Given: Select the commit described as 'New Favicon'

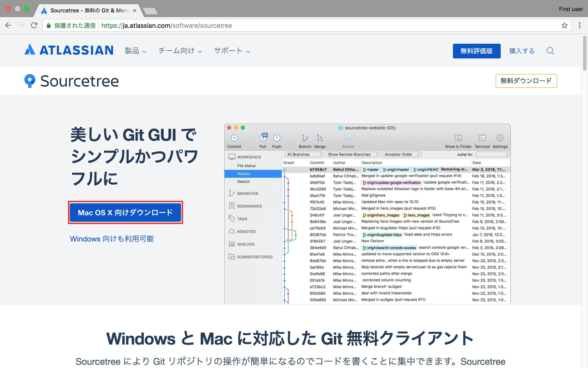Looking at the screenshot, I should (396, 241).
